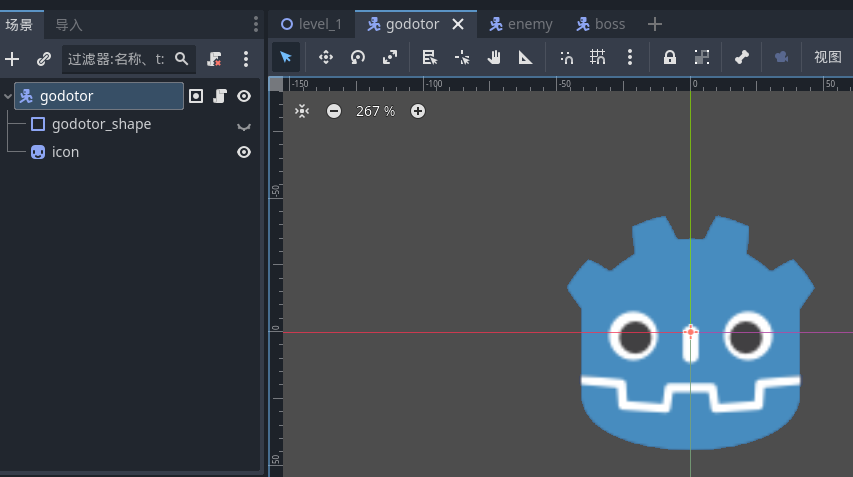This screenshot has height=477, width=853.
Task: Switch to the 导入 import tab
Action: (x=69, y=24)
